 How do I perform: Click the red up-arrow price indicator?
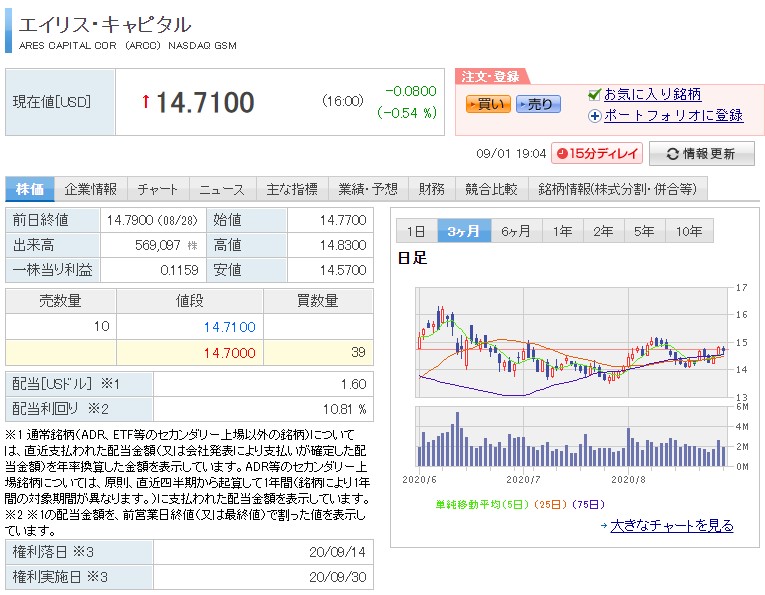(x=145, y=101)
